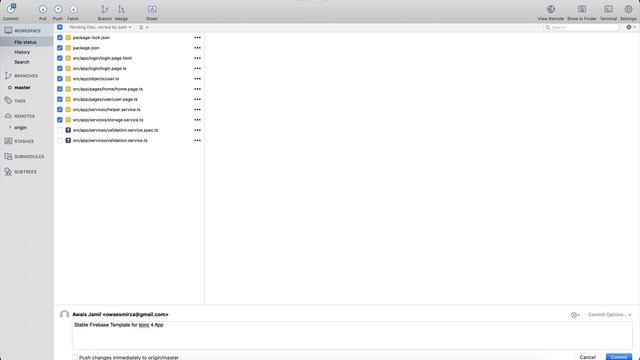Open the list view mode dropdown

point(144,27)
